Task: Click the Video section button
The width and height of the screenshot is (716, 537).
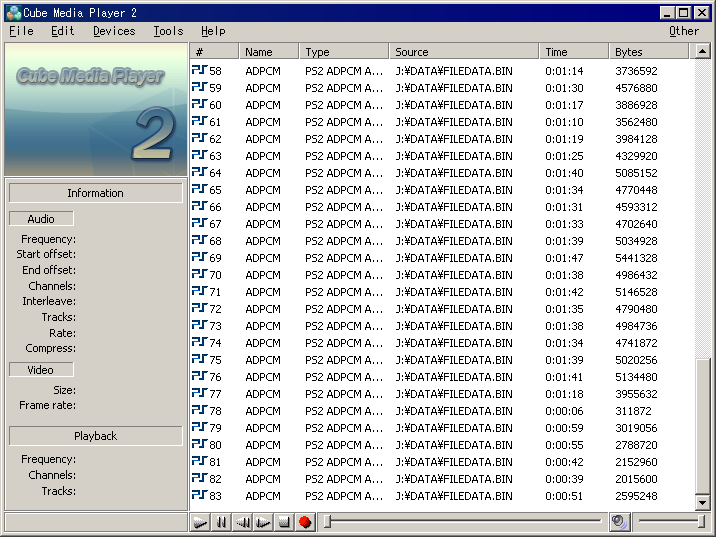Action: click(x=41, y=370)
